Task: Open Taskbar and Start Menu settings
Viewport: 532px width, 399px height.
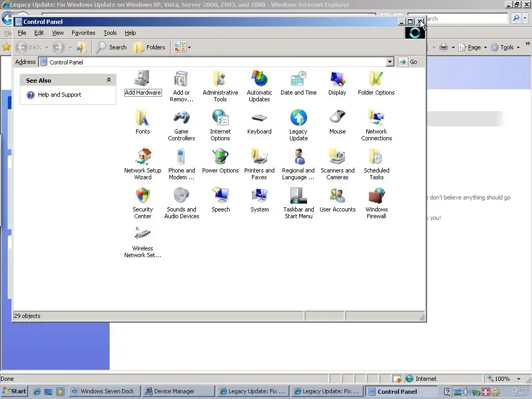Action: coord(299,203)
